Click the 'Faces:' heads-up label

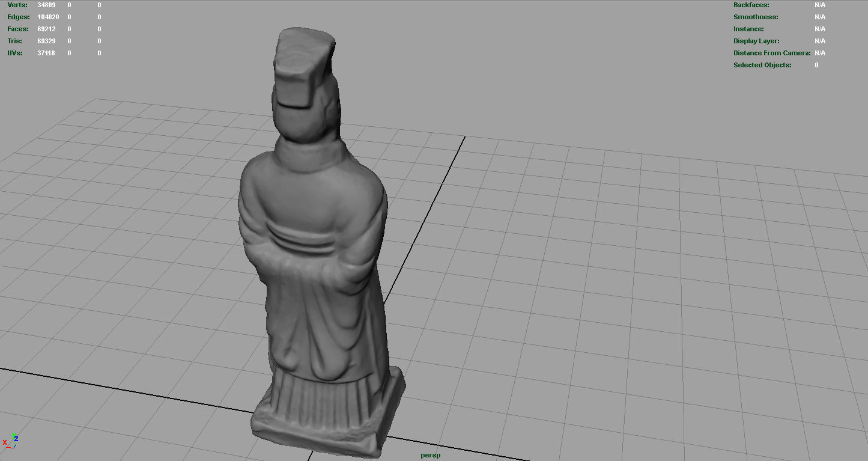17,29
